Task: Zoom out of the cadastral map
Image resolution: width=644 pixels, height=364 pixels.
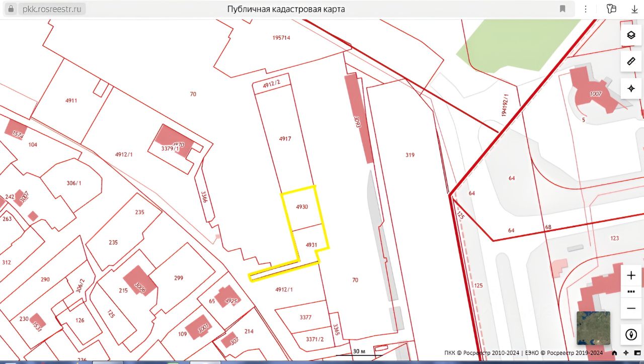Action: point(631,308)
